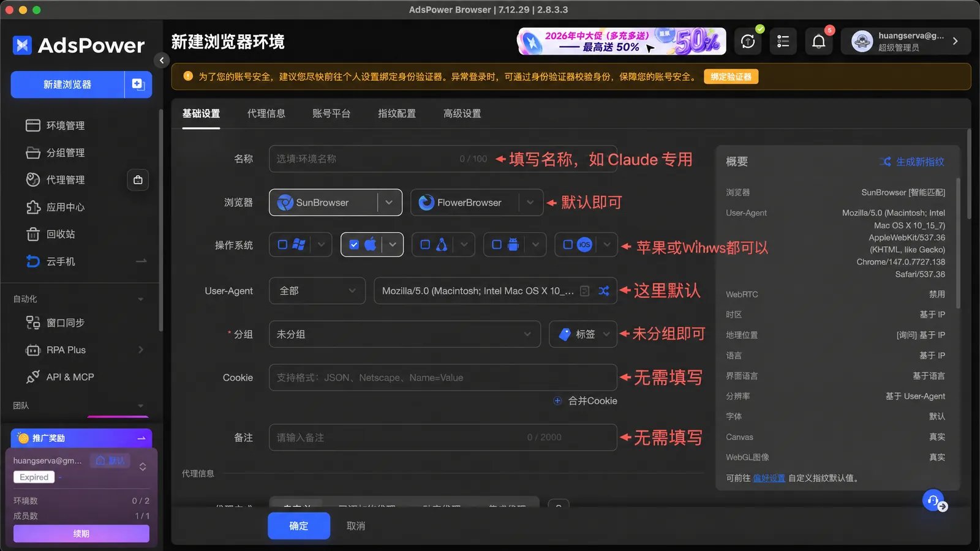Switch account using up-down arrows
980x551 pixels.
tap(143, 467)
